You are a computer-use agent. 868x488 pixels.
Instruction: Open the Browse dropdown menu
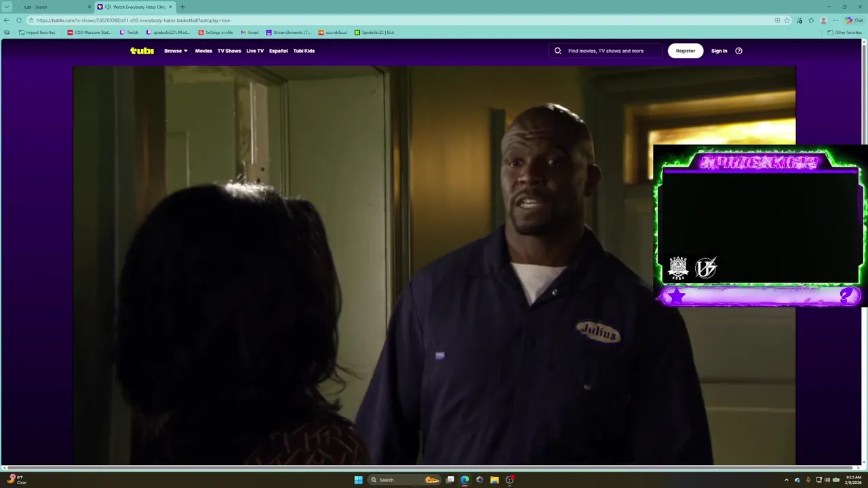tap(176, 51)
